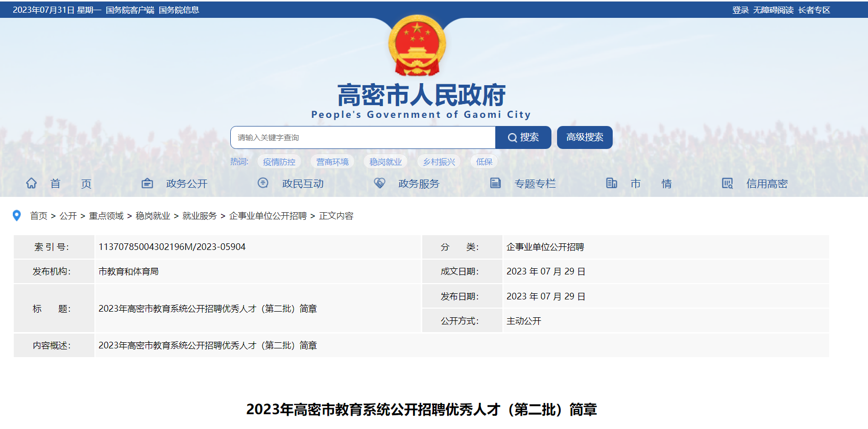This screenshot has width=868, height=429.
Task: Open the 首页 navigation menu item
Action: (x=71, y=184)
